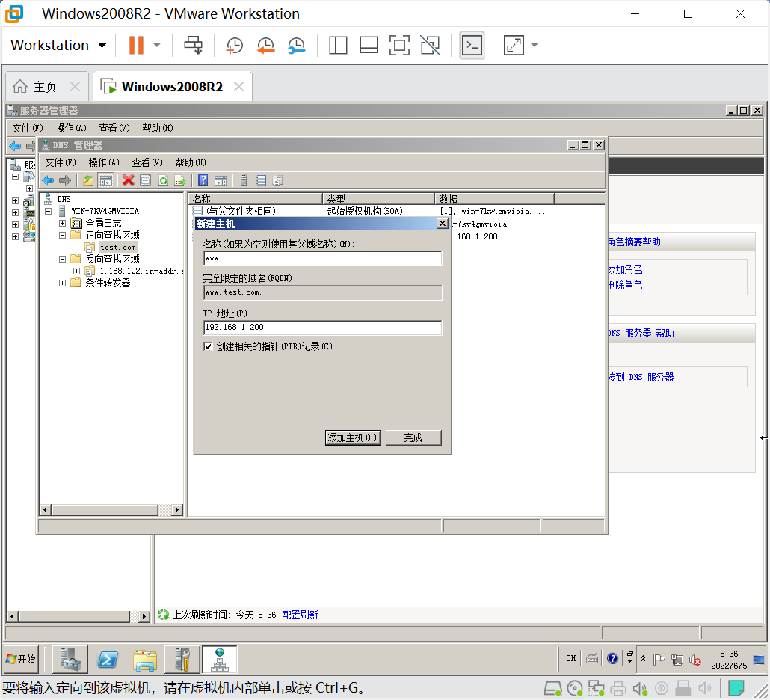This screenshot has height=700, width=770.
Task: Launch PowerShell from the taskbar
Action: 108,659
